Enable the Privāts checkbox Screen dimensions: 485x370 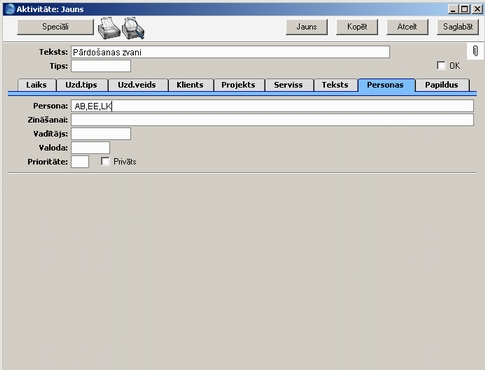(105, 161)
